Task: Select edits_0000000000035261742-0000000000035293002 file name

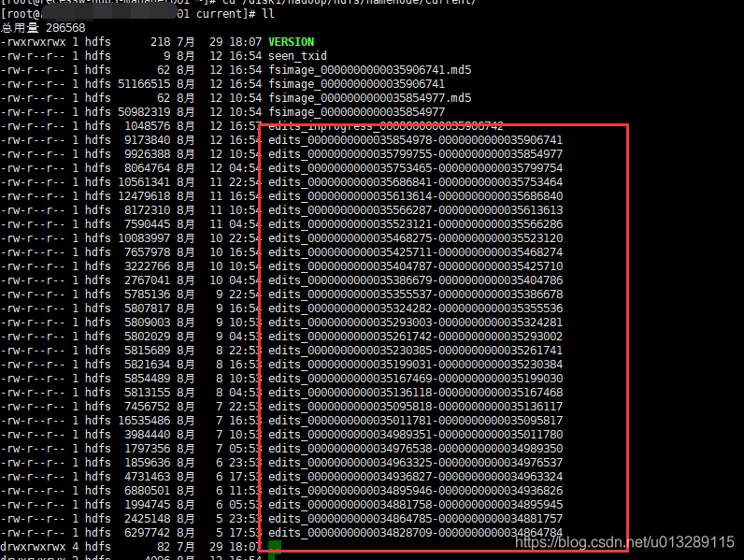Action: 416,337
